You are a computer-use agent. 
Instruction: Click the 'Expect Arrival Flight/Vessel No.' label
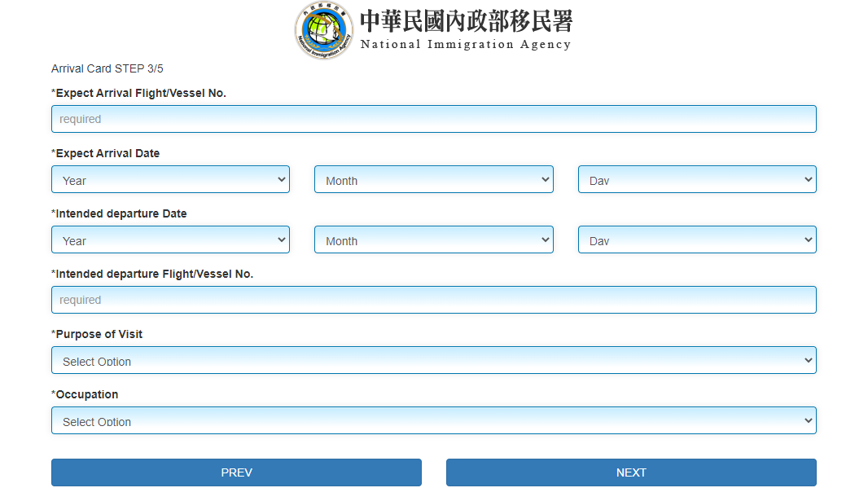click(140, 93)
